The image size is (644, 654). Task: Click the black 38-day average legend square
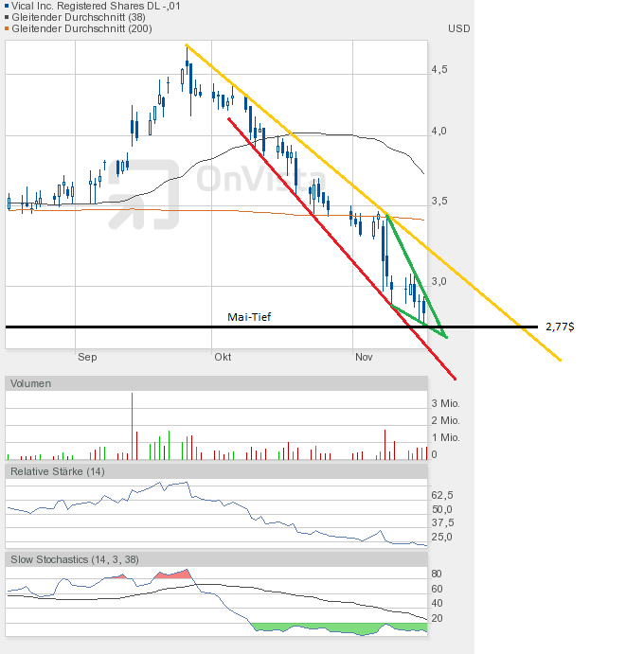tap(8, 17)
